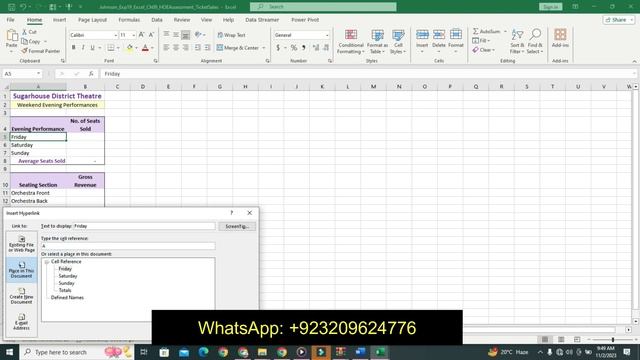Open Format as Table gallery
This screenshot has width=640, height=360.
point(377,41)
